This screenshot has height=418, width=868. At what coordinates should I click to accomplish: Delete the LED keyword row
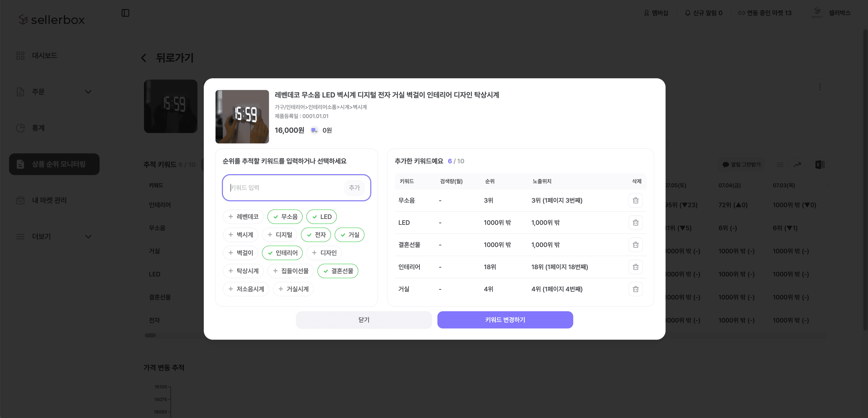click(x=635, y=223)
